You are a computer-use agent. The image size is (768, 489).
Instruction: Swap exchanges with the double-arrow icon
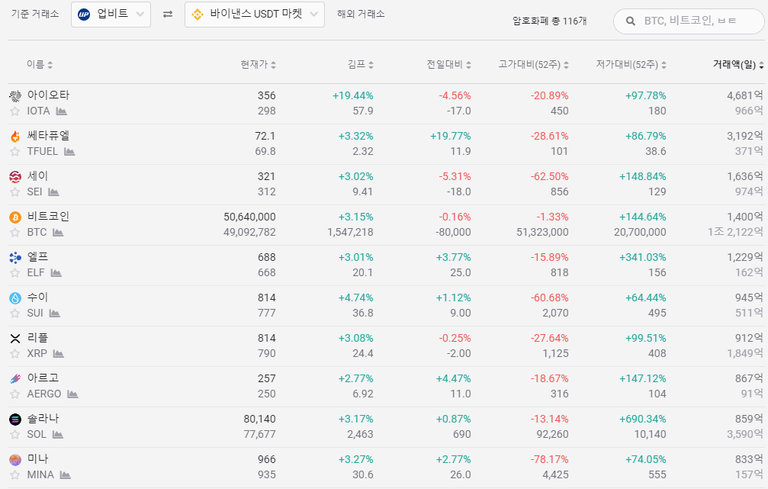(x=168, y=14)
